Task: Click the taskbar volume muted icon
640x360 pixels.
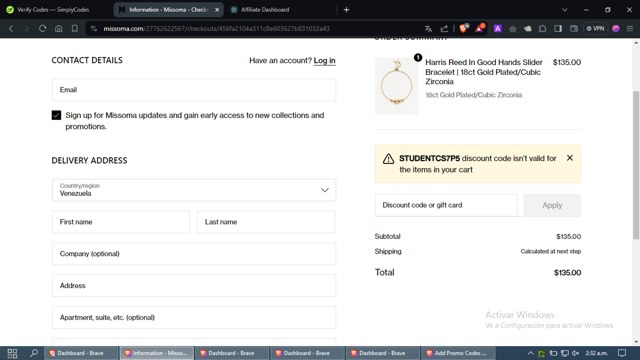Action: pos(576,353)
